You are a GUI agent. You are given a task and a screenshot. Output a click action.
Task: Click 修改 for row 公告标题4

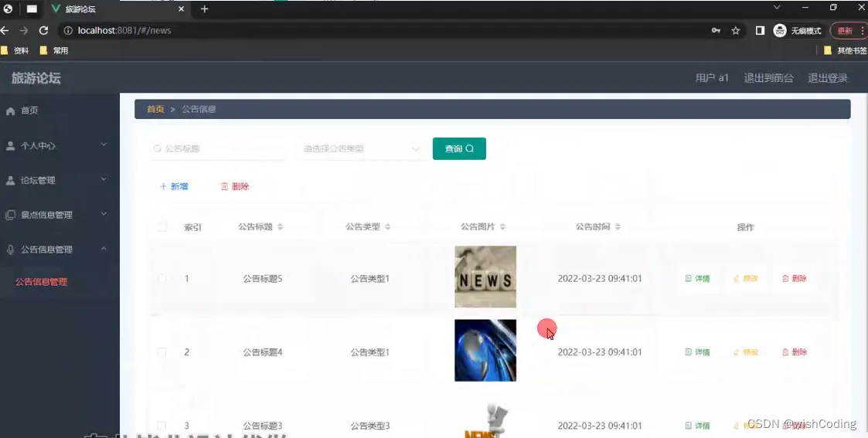(746, 351)
